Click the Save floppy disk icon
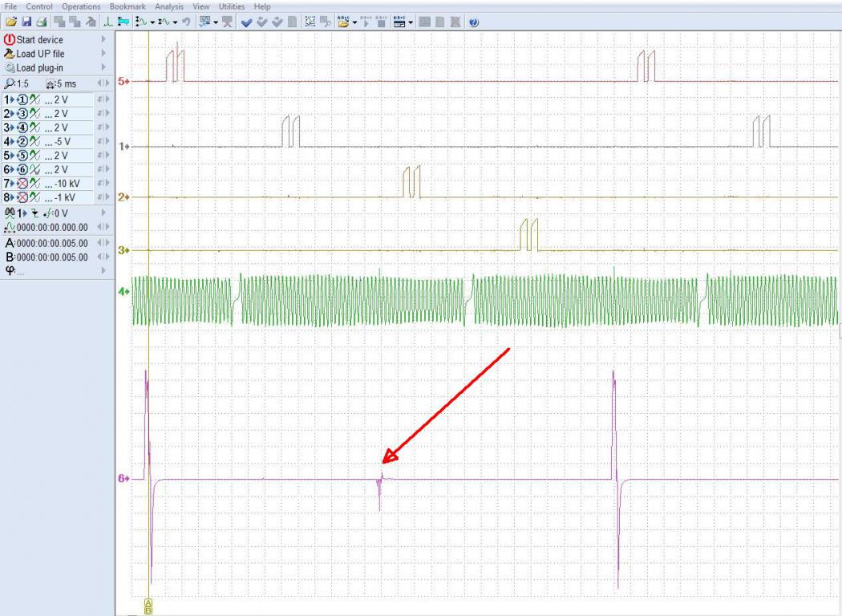 pos(26,22)
